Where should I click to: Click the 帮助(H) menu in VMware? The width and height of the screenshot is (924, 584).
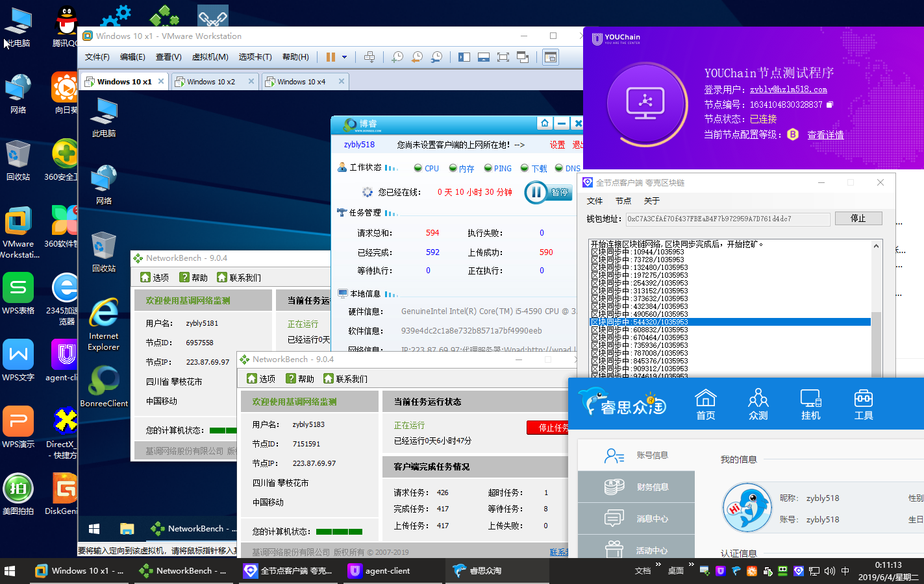[x=295, y=57]
